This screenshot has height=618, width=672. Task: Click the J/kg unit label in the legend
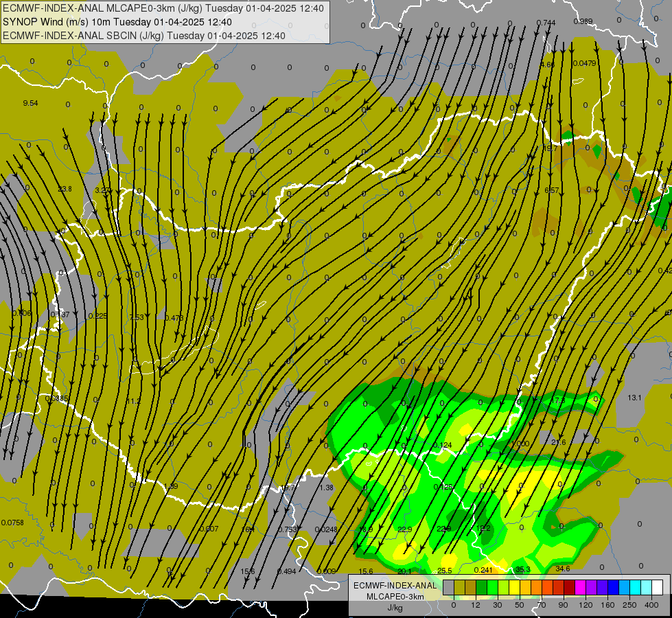pyautogui.click(x=395, y=608)
